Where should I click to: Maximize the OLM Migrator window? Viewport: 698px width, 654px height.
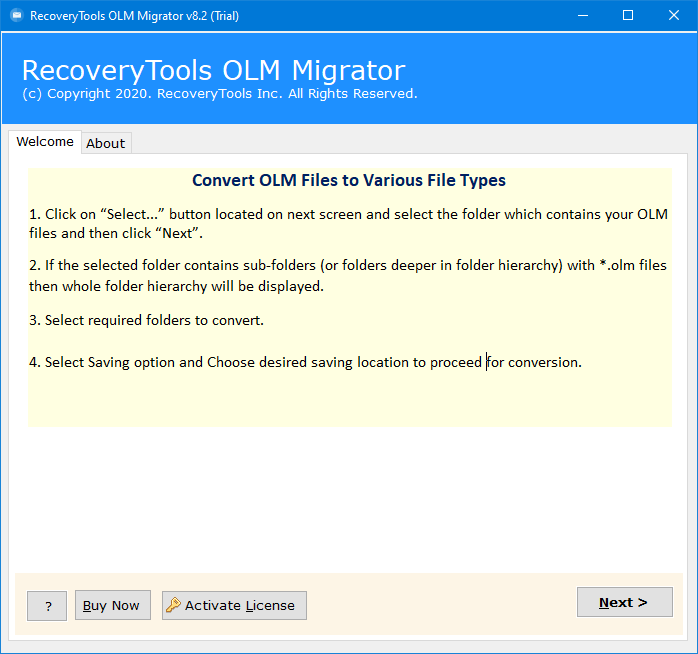628,16
